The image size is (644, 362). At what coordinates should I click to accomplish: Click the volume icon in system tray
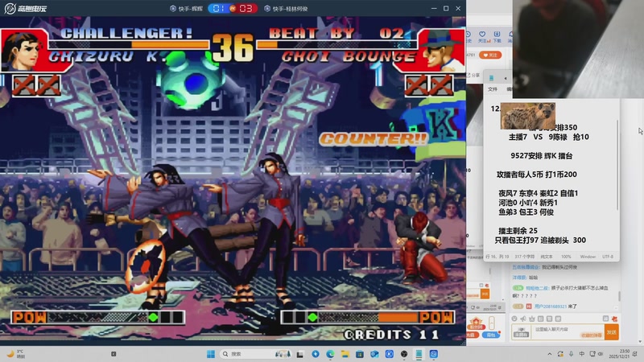pos(601,354)
